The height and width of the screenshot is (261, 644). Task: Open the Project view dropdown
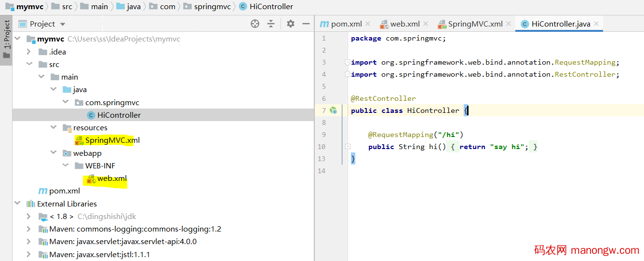click(63, 24)
